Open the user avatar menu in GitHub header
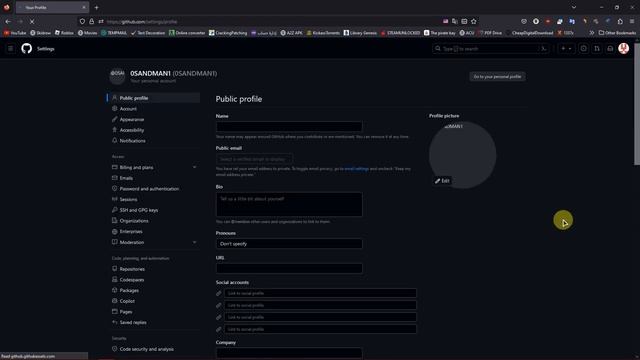 pos(623,49)
